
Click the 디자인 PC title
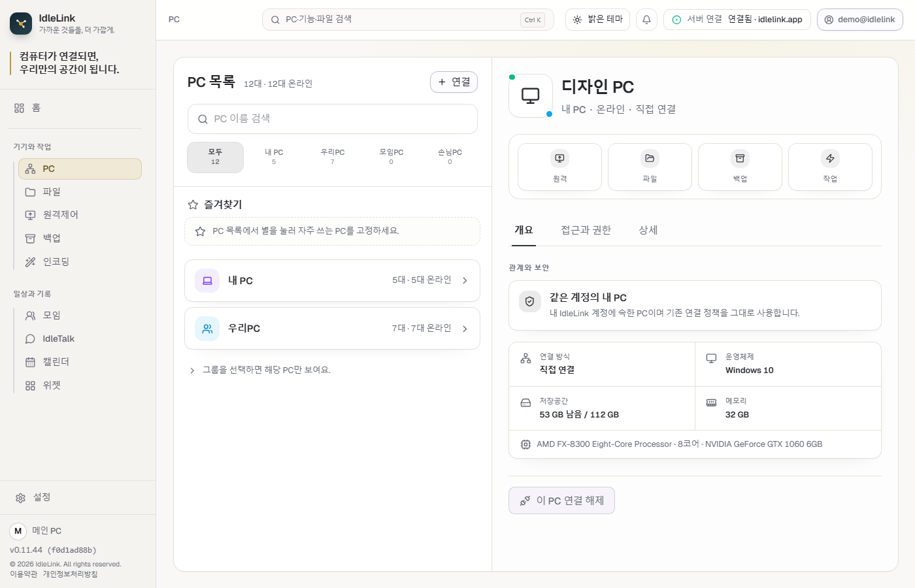[x=598, y=87]
